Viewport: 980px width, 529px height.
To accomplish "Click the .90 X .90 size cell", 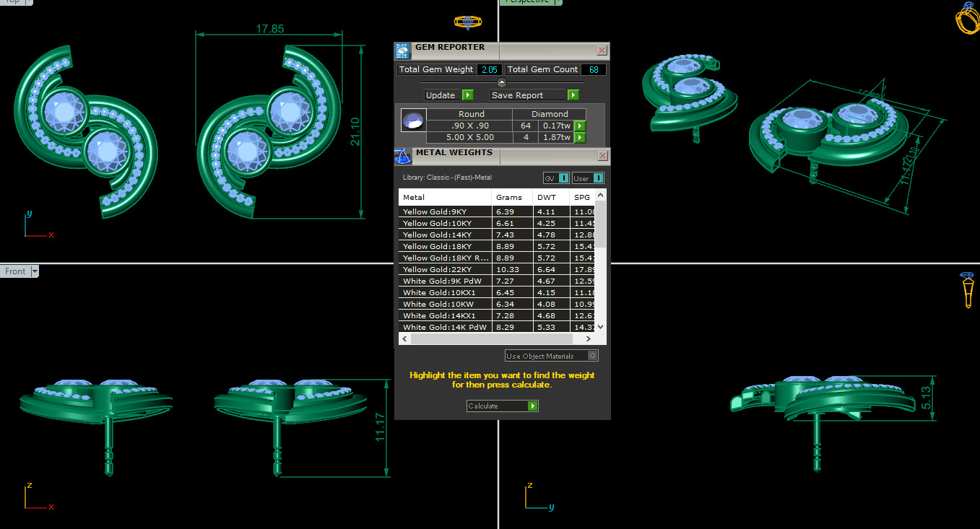I will pyautogui.click(x=469, y=126).
